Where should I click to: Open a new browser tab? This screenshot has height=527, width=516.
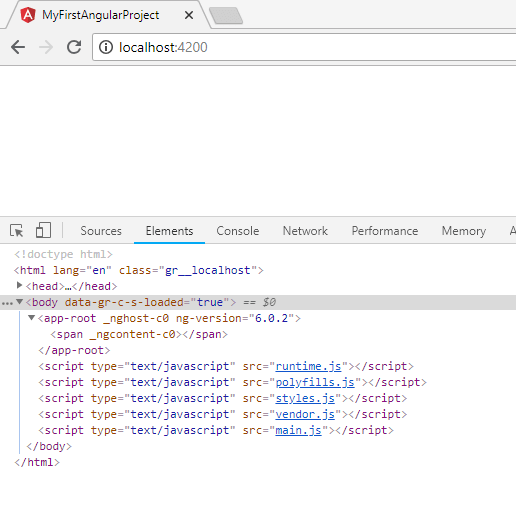226,15
